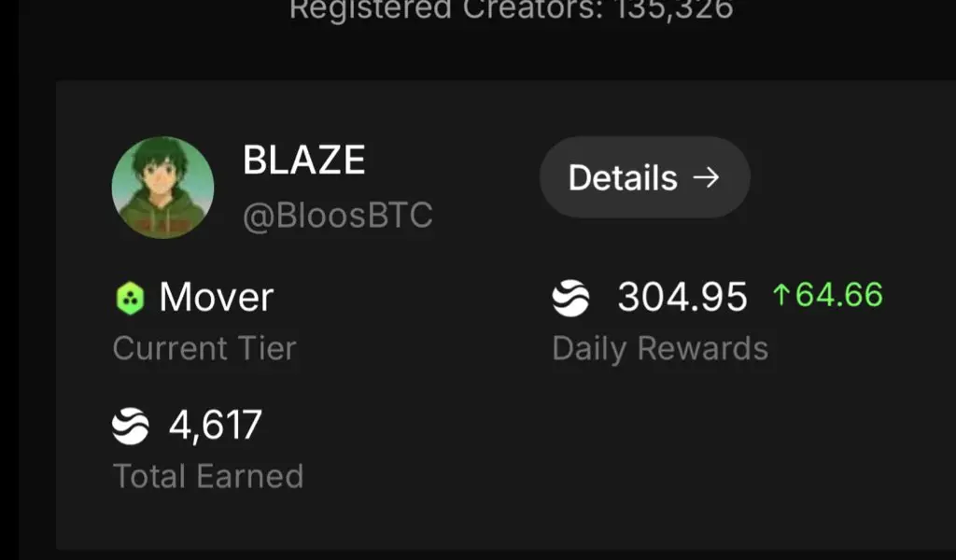The height and width of the screenshot is (560, 956).
Task: Click the Daily Rewards label
Action: click(x=660, y=349)
